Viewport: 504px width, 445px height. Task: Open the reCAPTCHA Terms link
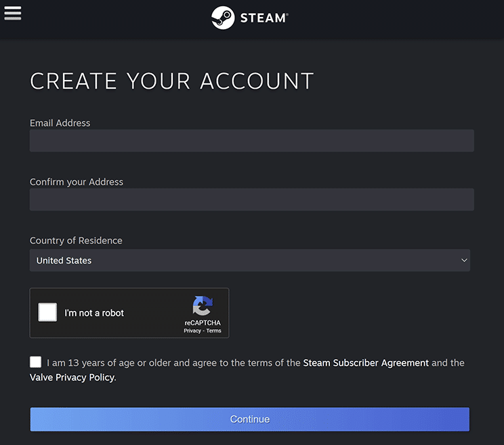tap(214, 331)
